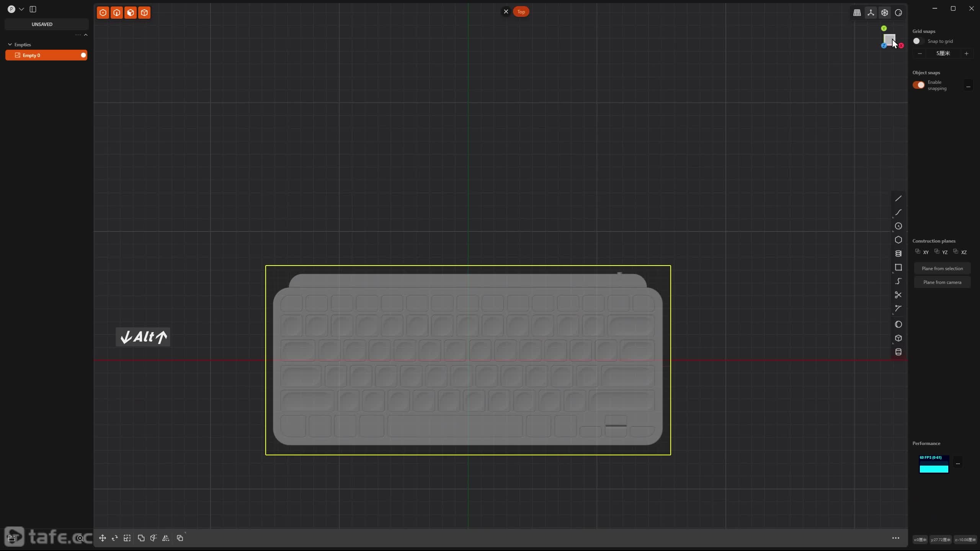
Task: Select the Spiral helix tool
Action: tap(898, 254)
